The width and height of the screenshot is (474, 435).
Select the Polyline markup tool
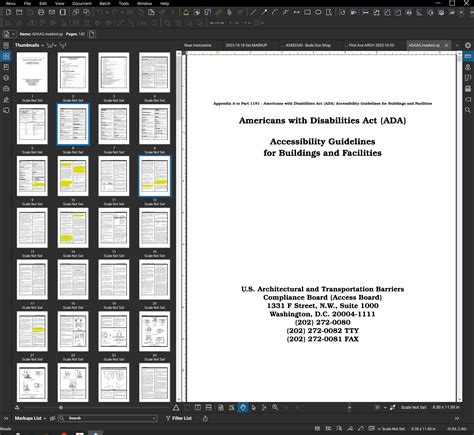(x=286, y=12)
